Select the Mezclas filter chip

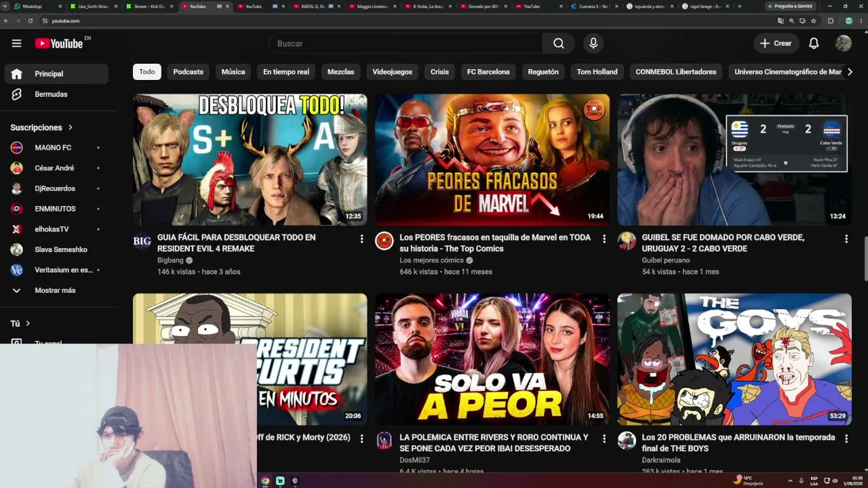tap(341, 72)
